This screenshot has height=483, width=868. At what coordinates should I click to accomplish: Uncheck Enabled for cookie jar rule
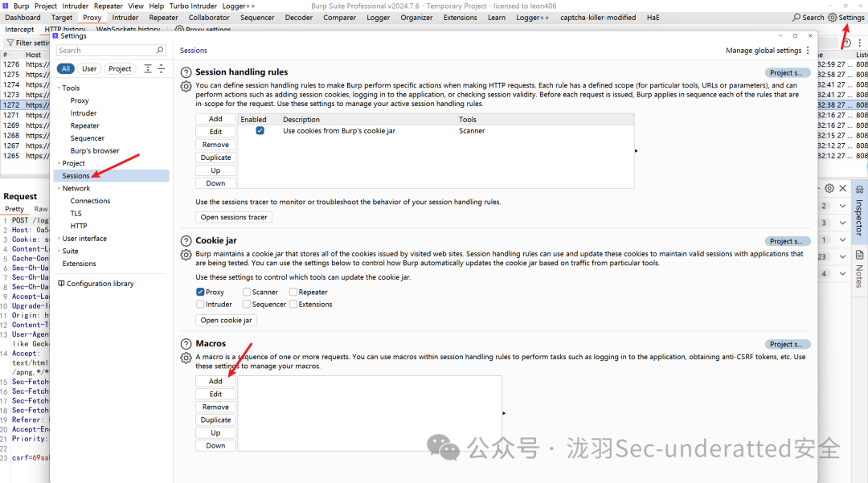point(260,130)
